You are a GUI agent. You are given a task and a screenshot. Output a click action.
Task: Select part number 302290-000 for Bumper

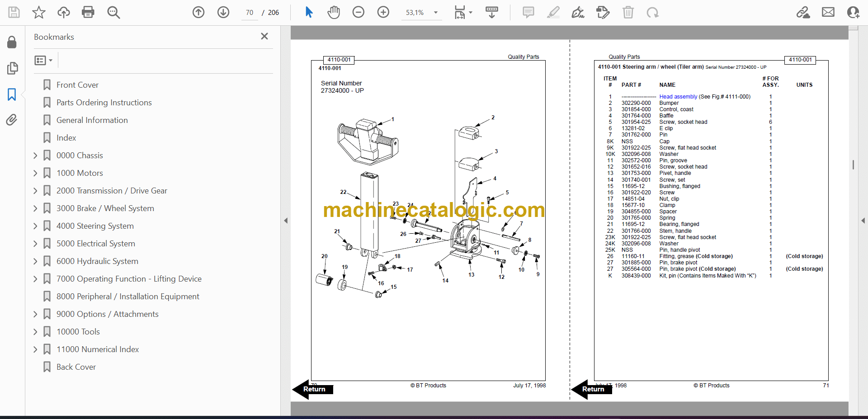tap(636, 103)
